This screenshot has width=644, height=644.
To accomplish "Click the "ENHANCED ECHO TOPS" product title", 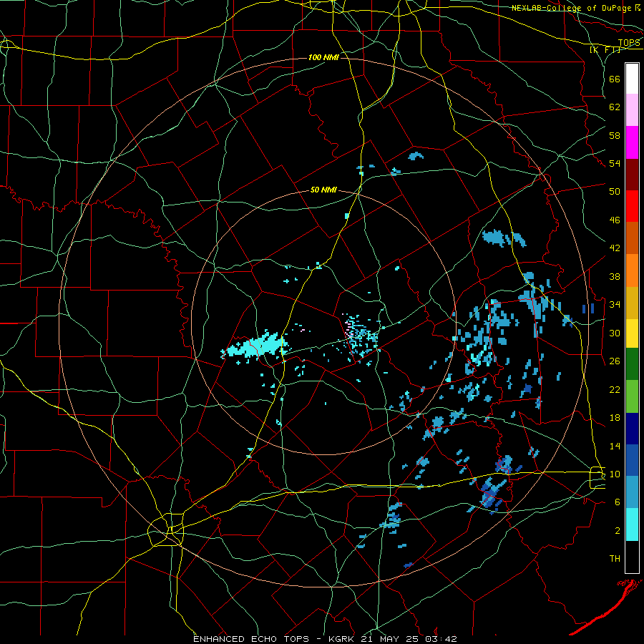I will [x=251, y=639].
